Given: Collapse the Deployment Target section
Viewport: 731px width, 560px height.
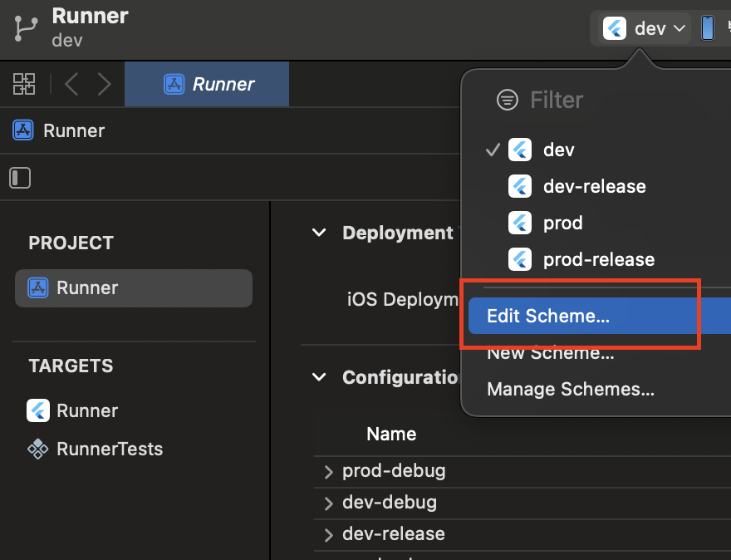Looking at the screenshot, I should pos(319,233).
